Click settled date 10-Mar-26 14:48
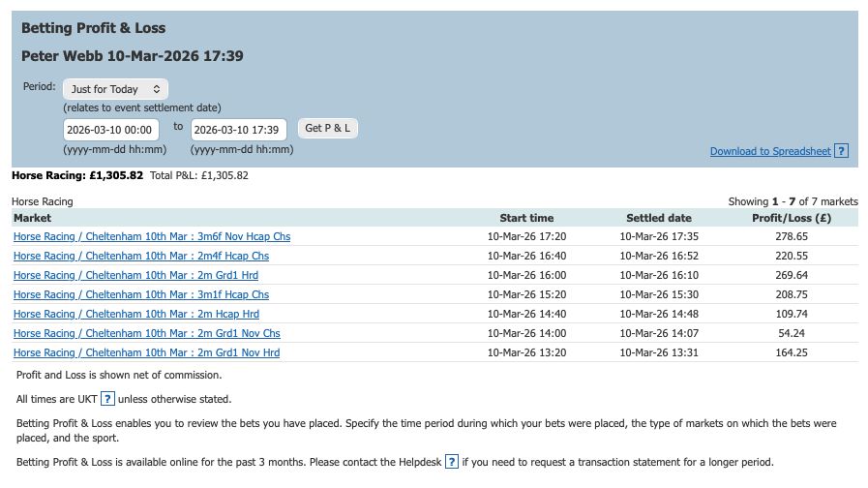Viewport: 868px width, 488px height. [659, 314]
